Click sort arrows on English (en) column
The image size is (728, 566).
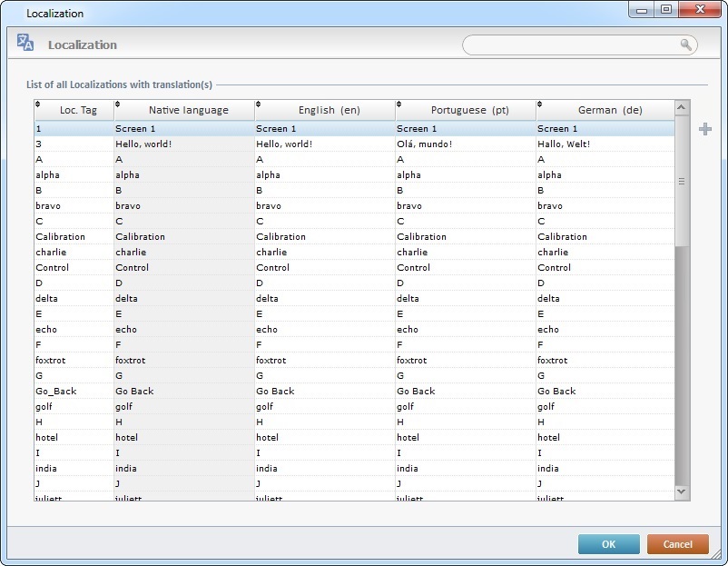(259, 104)
